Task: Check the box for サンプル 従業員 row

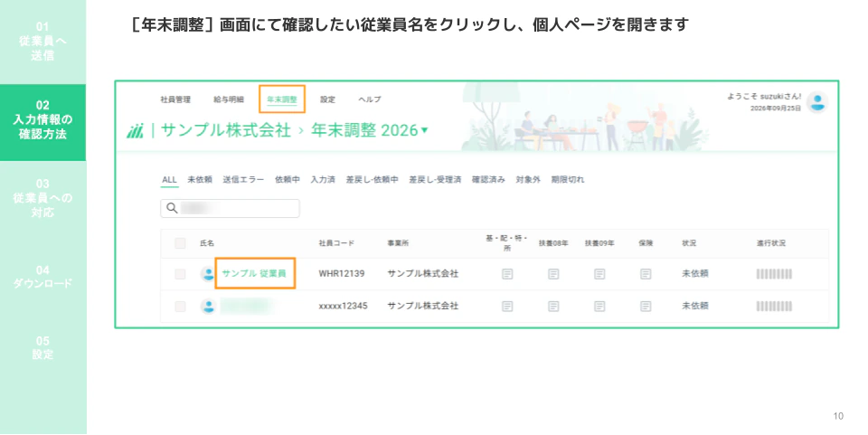Action: coord(180,274)
